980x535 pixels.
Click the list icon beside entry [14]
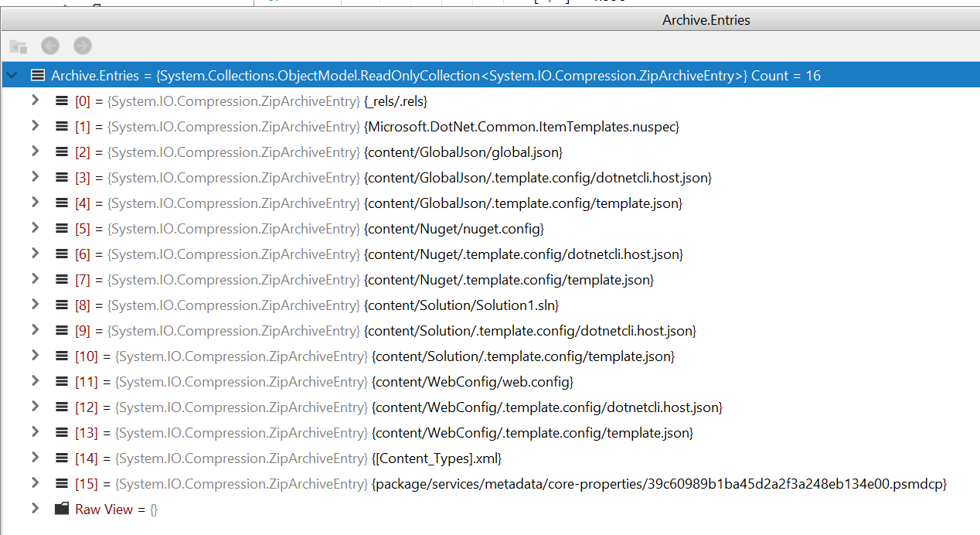(x=63, y=458)
